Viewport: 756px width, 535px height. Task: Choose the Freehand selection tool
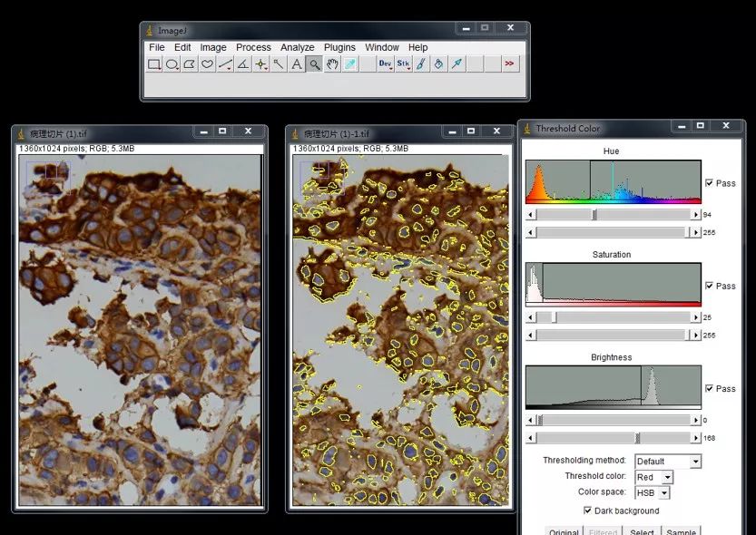click(x=207, y=64)
